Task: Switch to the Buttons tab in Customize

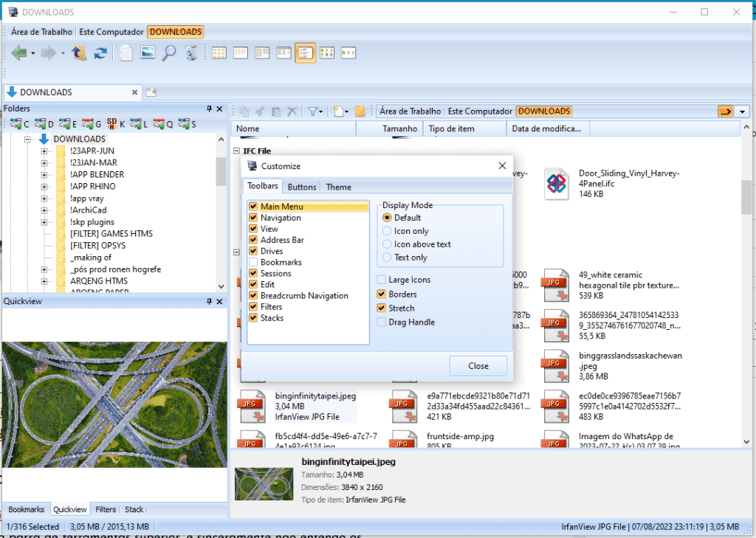Action: (x=302, y=187)
